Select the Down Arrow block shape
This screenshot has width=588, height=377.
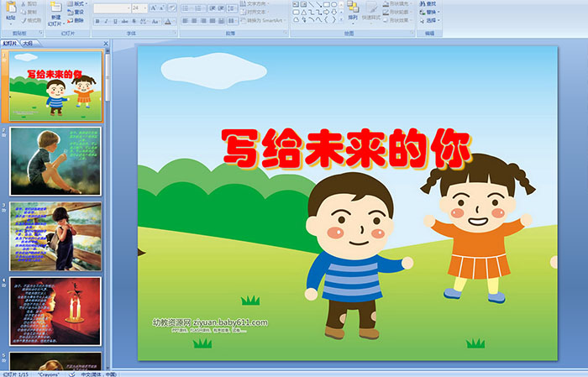coord(333,13)
